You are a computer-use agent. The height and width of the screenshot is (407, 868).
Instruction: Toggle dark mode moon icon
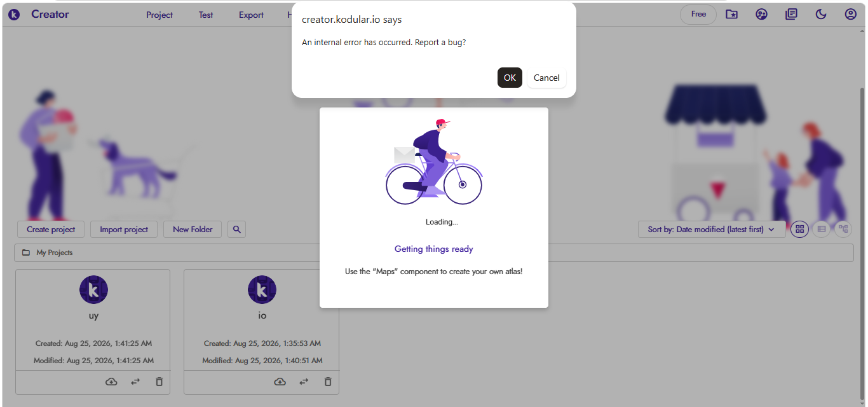[821, 14]
